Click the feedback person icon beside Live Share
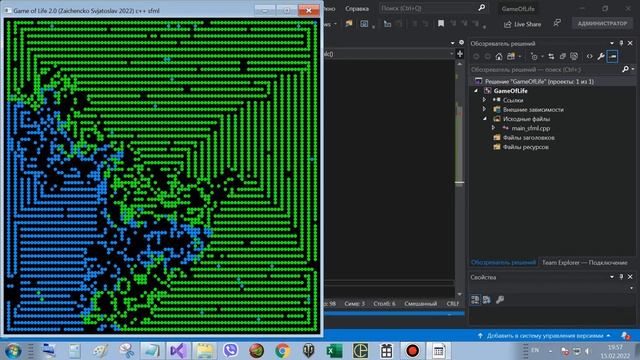Image resolution: width=640 pixels, height=360 pixels. pyautogui.click(x=557, y=24)
